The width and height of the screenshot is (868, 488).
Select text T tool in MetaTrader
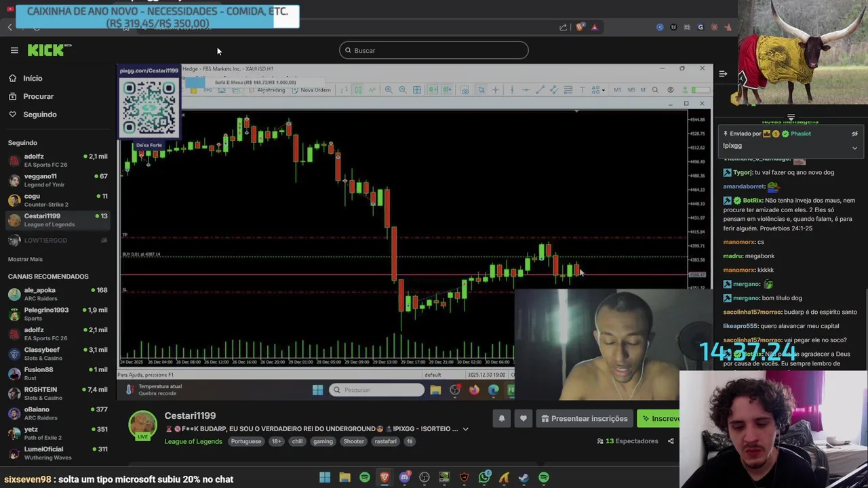pos(582,90)
